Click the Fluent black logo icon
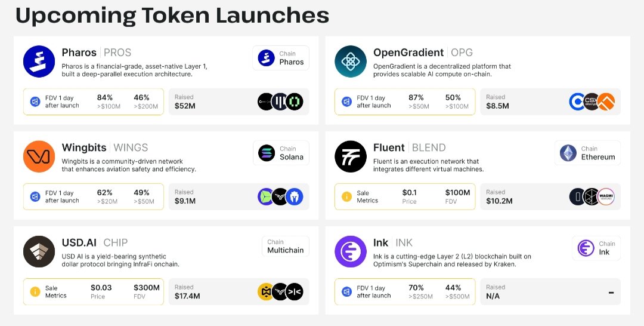The width and height of the screenshot is (644, 326). click(350, 156)
